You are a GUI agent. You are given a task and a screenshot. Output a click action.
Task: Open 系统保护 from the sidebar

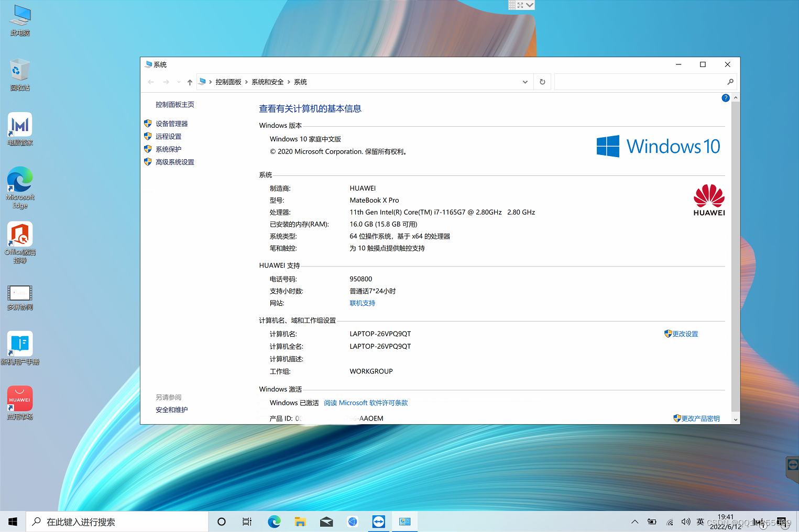[x=168, y=149]
